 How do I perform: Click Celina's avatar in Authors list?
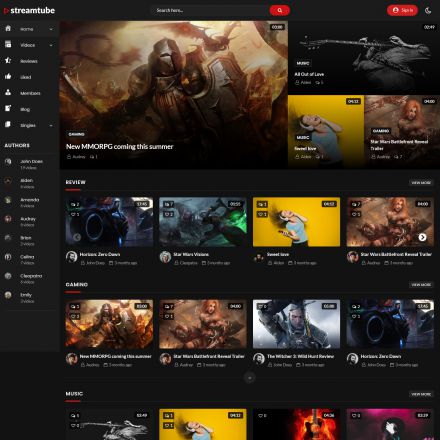(8, 257)
